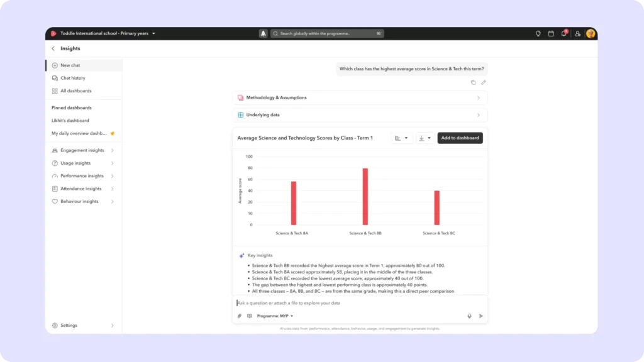Click the paperclip attach file icon
The image size is (644, 362).
click(x=239, y=316)
